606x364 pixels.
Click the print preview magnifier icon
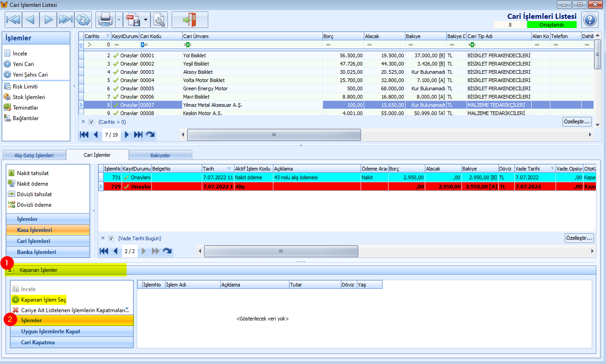pos(159,20)
